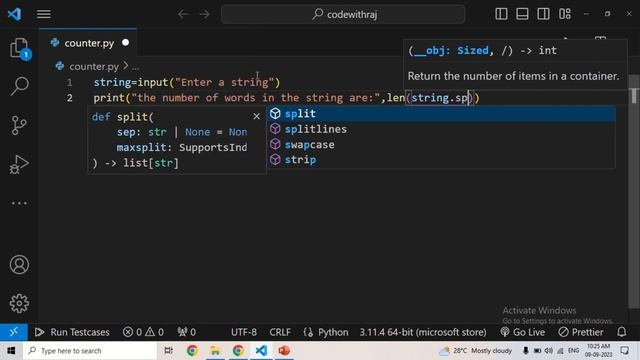Open the Windows action center notifications icon

(625, 351)
